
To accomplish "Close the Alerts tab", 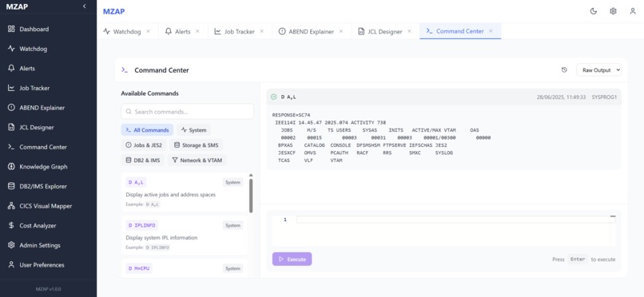I will [x=197, y=31].
